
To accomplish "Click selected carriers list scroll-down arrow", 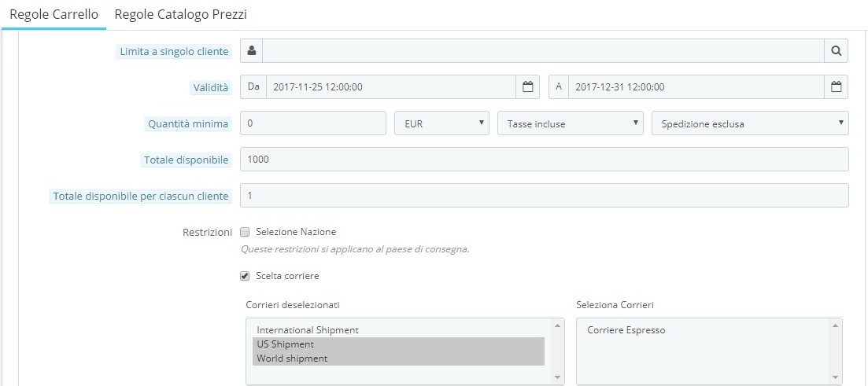I will pyautogui.click(x=835, y=377).
